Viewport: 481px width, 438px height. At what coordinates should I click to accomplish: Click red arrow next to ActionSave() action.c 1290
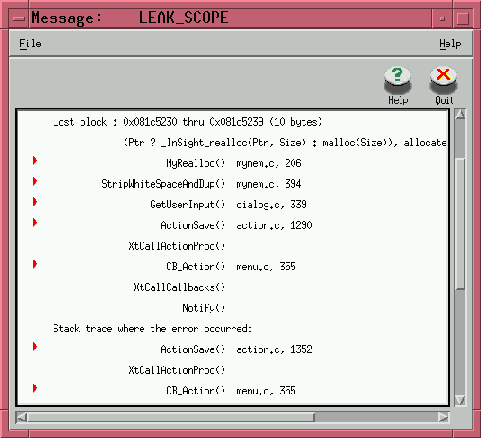coord(35,222)
